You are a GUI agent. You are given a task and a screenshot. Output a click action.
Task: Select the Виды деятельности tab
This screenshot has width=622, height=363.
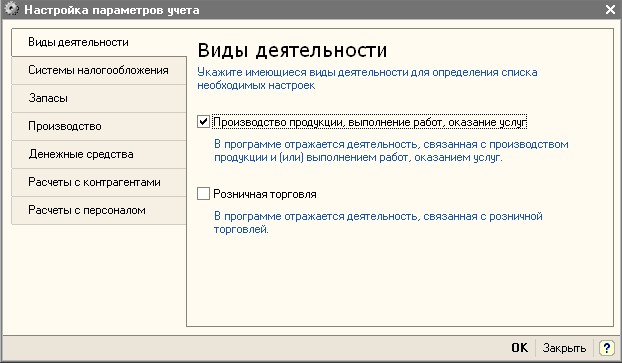[99, 42]
